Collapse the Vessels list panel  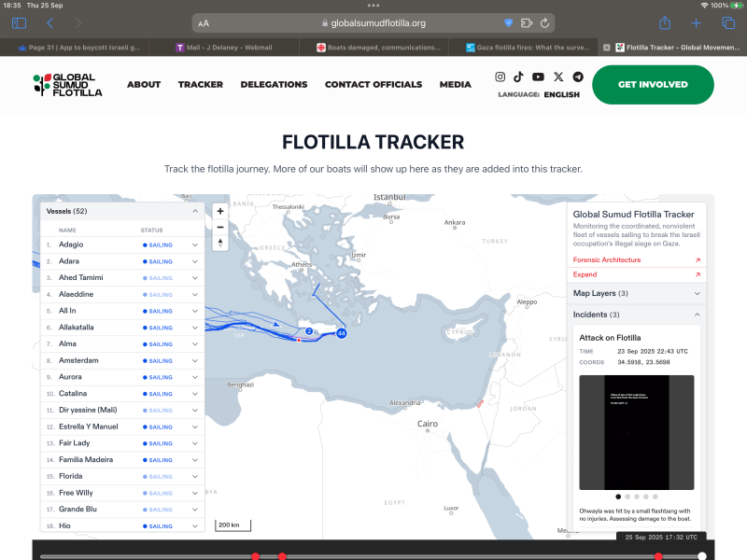pyautogui.click(x=195, y=212)
